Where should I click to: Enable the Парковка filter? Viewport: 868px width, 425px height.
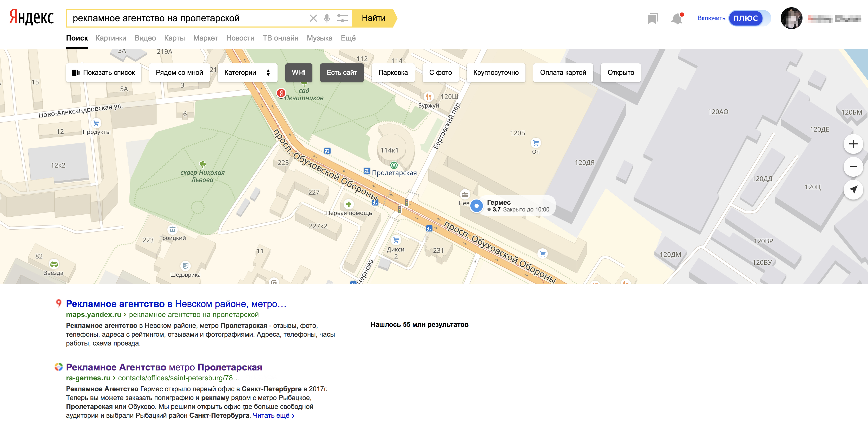tap(393, 72)
